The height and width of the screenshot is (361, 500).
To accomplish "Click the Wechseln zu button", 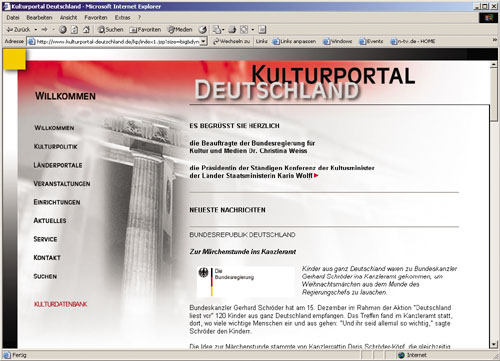I will pyautogui.click(x=231, y=41).
